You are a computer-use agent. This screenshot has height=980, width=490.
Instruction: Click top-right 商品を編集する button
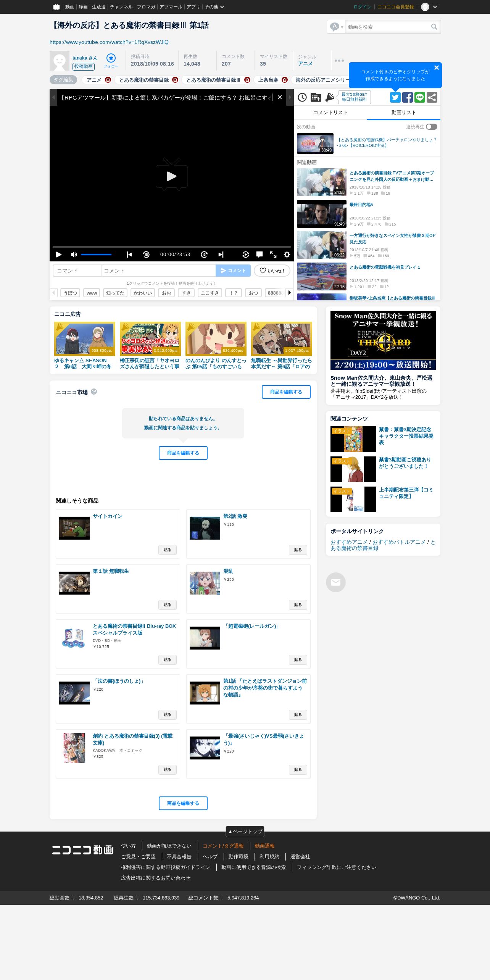click(286, 392)
